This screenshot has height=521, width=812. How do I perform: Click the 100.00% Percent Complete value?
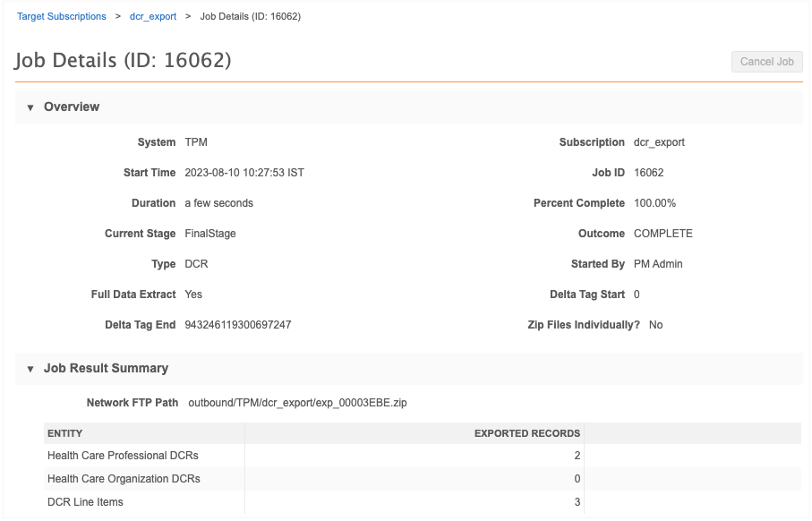point(654,203)
